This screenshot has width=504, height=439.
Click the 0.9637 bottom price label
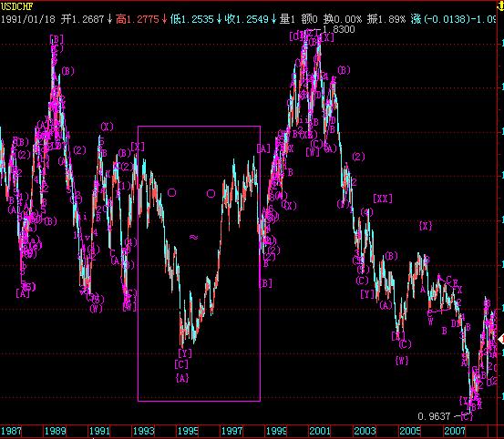click(x=434, y=416)
